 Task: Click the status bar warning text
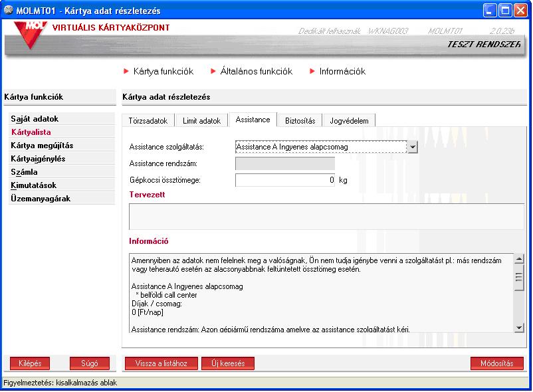(60, 383)
